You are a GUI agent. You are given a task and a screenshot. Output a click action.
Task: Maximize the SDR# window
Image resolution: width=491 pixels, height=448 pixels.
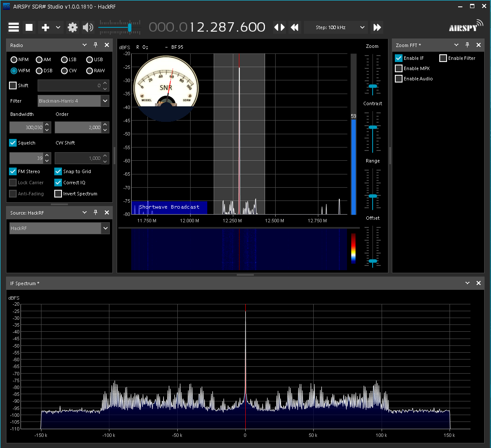pyautogui.click(x=472, y=6)
